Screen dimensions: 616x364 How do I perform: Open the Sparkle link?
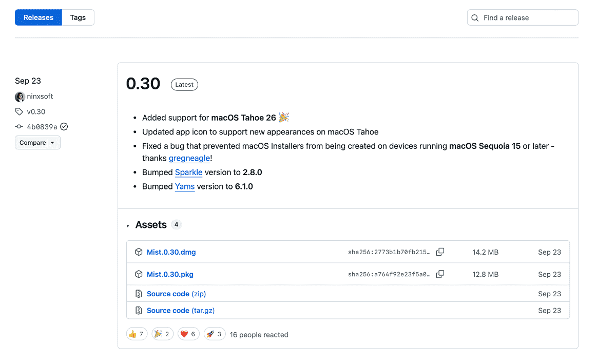click(188, 173)
